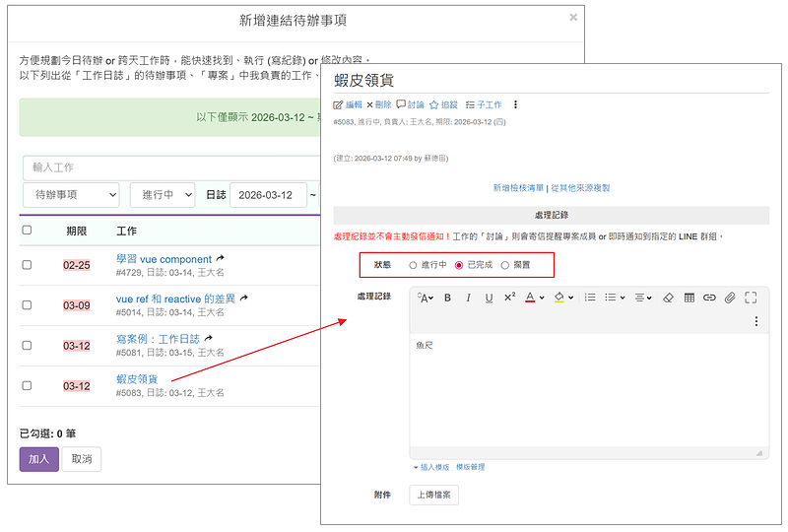Toggle italic formatting in the editor

[x=468, y=298]
